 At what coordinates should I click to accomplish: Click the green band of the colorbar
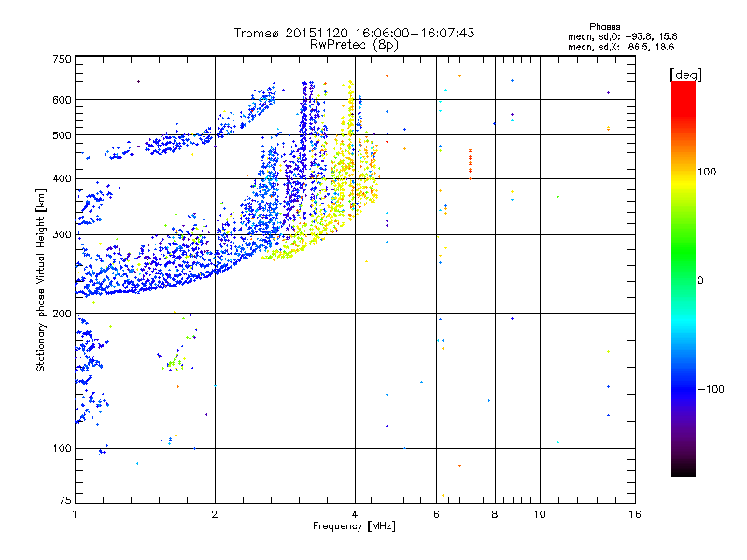pyautogui.click(x=683, y=271)
